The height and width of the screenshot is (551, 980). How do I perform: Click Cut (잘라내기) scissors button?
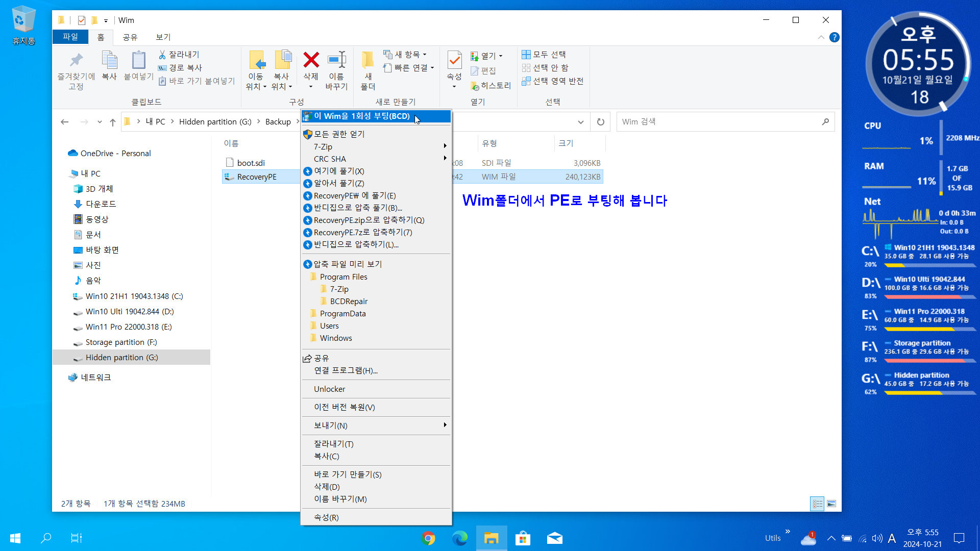point(179,55)
